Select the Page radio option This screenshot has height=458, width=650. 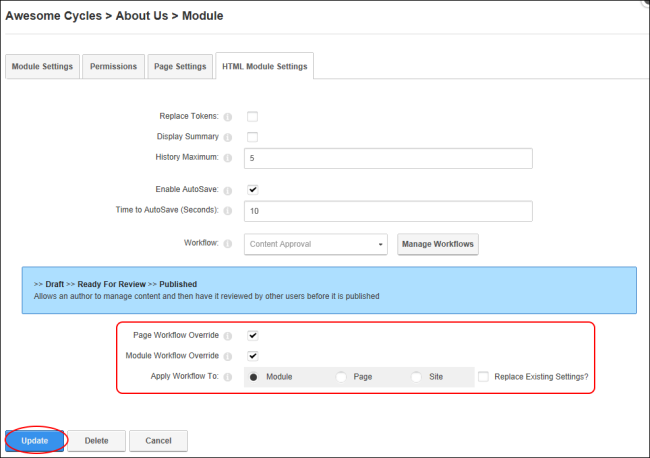pyautogui.click(x=341, y=377)
